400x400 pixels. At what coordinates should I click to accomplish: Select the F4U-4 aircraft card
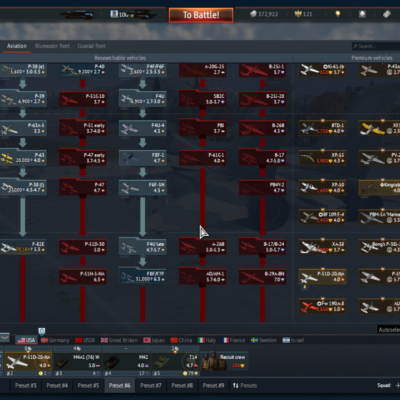pos(143,128)
